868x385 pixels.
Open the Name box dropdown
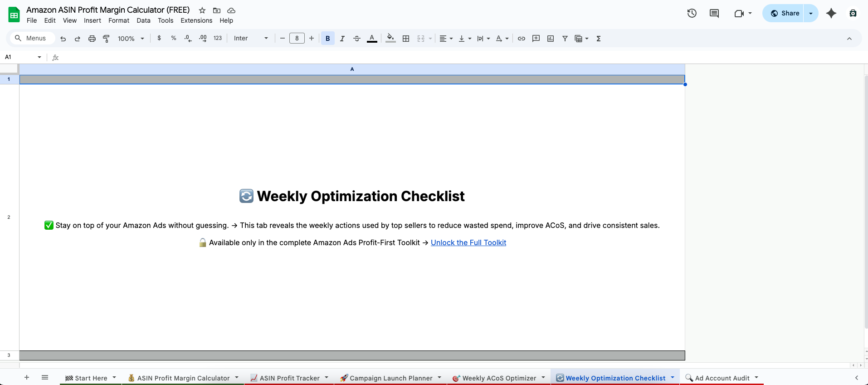39,57
